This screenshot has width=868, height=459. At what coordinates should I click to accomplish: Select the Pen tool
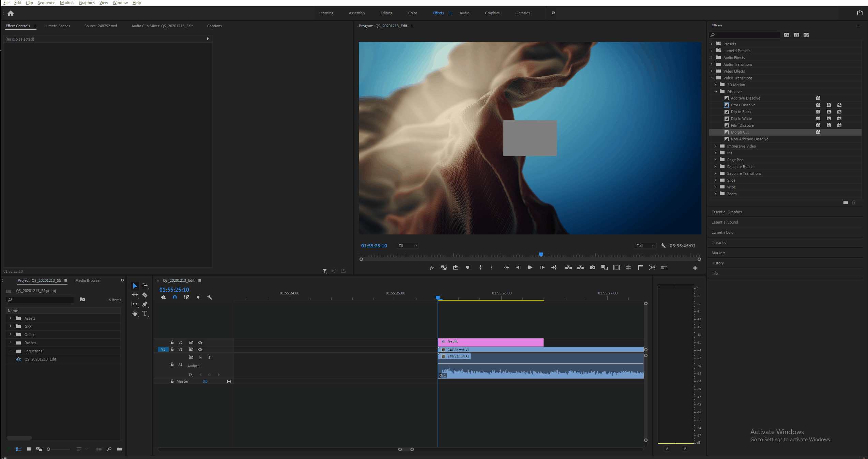(145, 304)
